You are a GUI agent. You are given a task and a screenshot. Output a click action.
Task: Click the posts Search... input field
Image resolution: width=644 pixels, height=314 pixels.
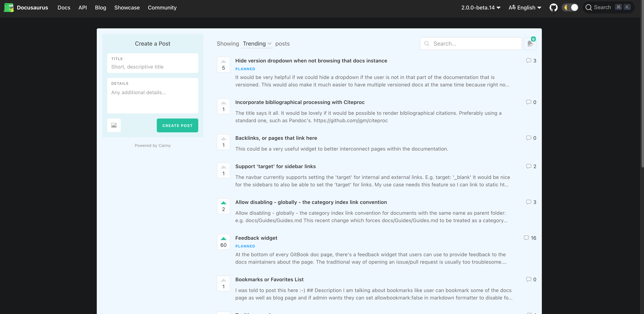[471, 44]
